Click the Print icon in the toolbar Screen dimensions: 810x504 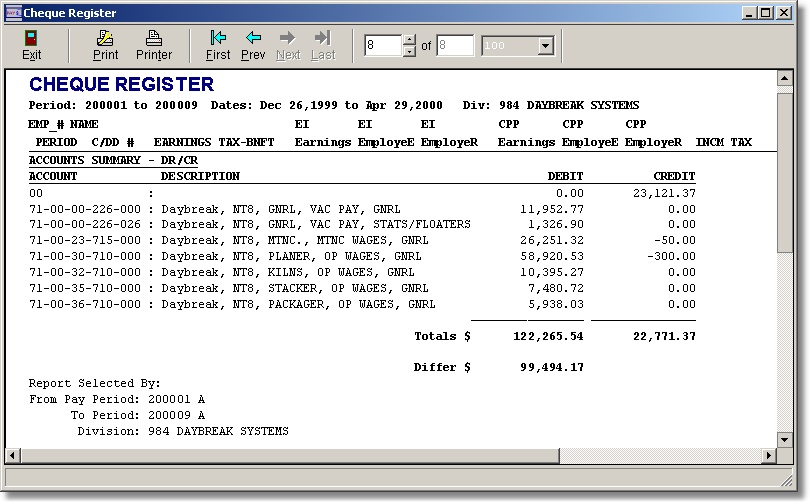[105, 45]
